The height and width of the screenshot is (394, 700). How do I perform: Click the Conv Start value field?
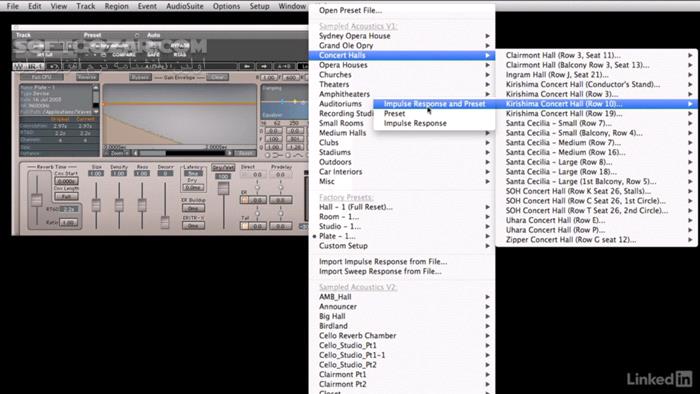click(67, 181)
